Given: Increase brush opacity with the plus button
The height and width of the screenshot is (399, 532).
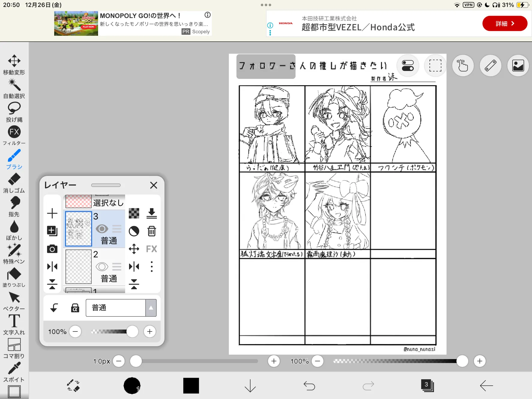Looking at the screenshot, I should [x=480, y=361].
